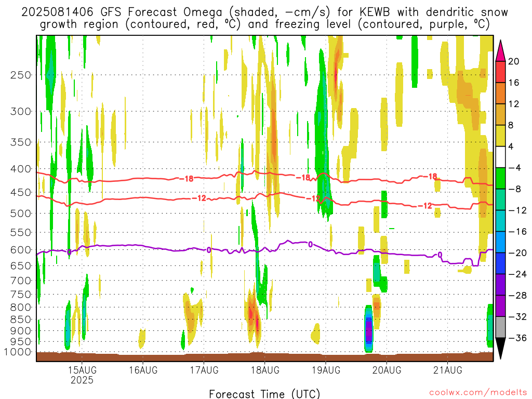This screenshot has width=532, height=399.
Task: Select the 20AUG date label
Action: click(x=387, y=370)
